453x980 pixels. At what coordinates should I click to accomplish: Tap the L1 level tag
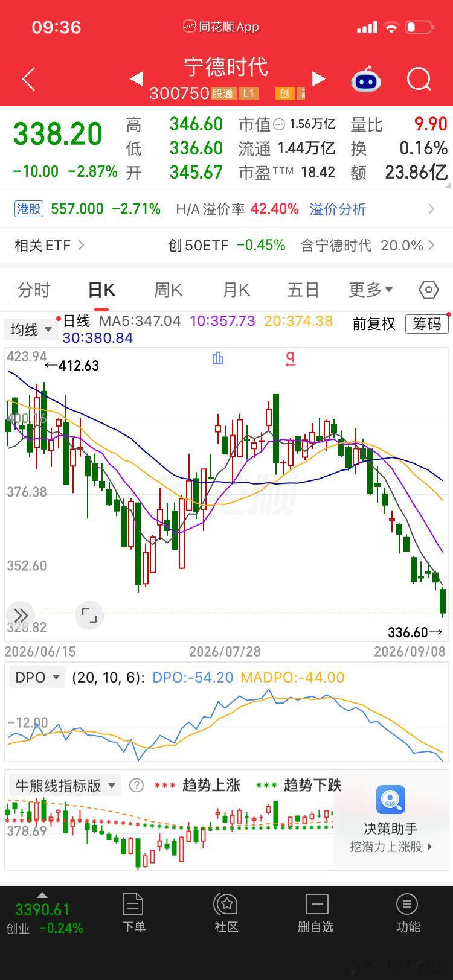248,94
